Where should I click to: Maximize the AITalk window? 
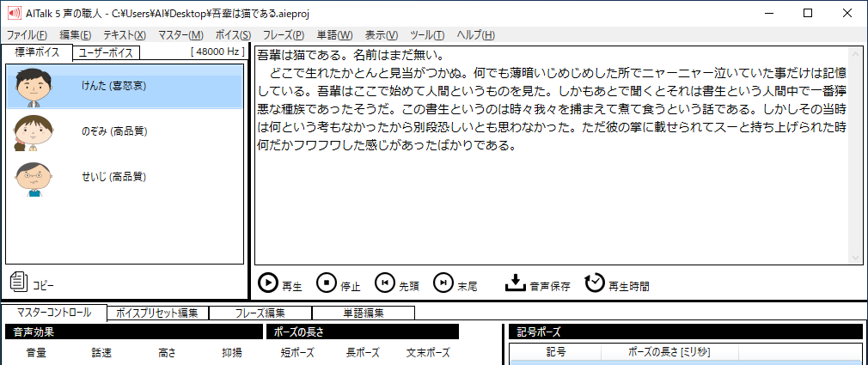coord(808,13)
